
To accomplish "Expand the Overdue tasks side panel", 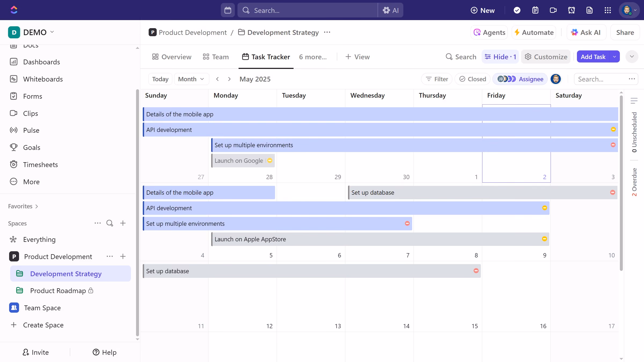I will click(634, 182).
